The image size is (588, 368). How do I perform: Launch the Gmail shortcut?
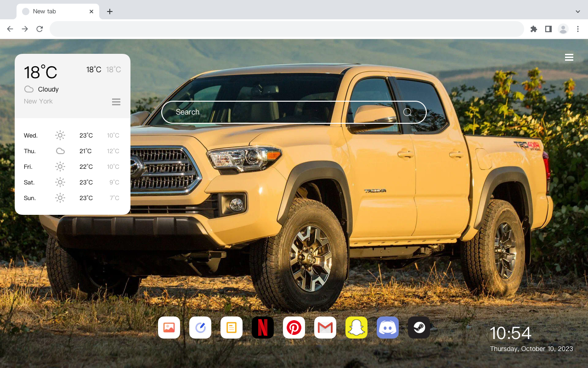(325, 328)
